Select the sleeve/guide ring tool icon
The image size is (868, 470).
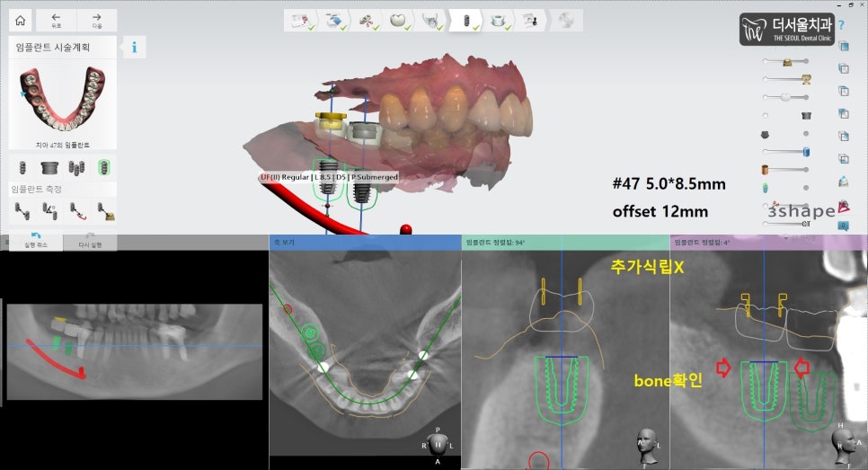pyautogui.click(x=49, y=167)
